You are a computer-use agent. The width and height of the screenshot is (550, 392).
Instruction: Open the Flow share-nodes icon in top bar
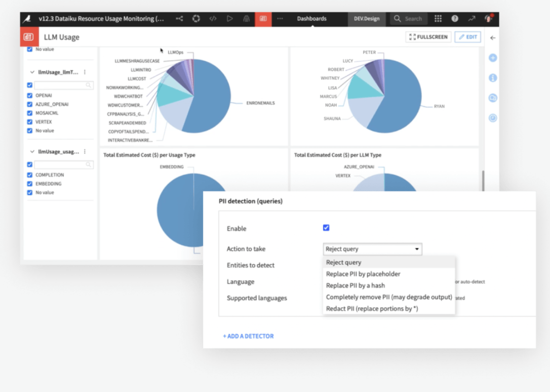pyautogui.click(x=179, y=19)
